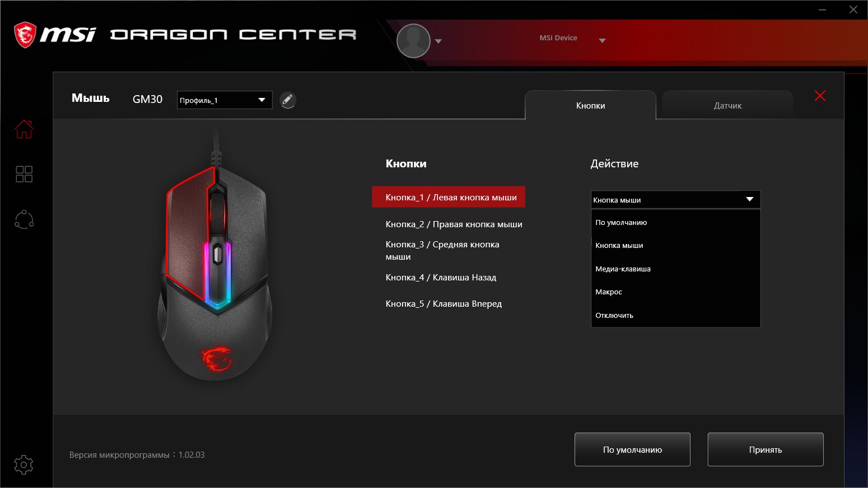Click the firmware version 1.02.03 text
Viewport: 868px width, 488px height.
(137, 455)
